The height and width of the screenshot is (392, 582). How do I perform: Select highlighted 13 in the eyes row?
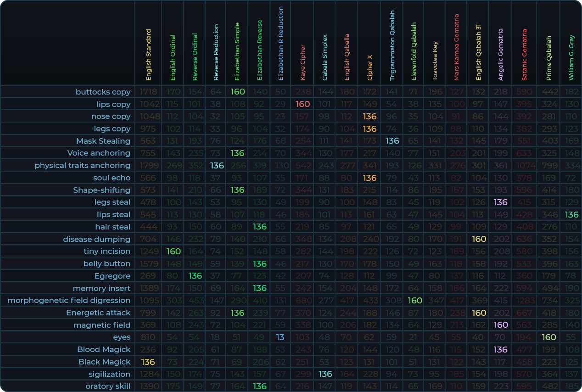[x=280, y=337]
